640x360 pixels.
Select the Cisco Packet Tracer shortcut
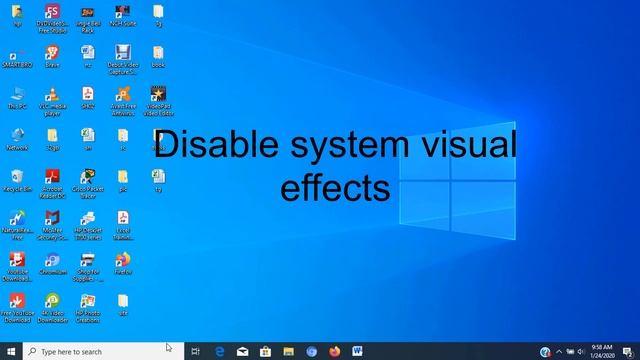tap(88, 184)
